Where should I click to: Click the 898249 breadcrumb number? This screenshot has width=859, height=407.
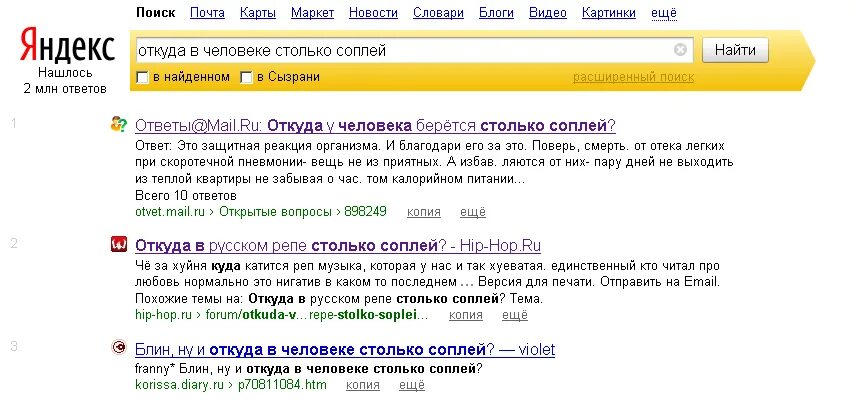(365, 211)
